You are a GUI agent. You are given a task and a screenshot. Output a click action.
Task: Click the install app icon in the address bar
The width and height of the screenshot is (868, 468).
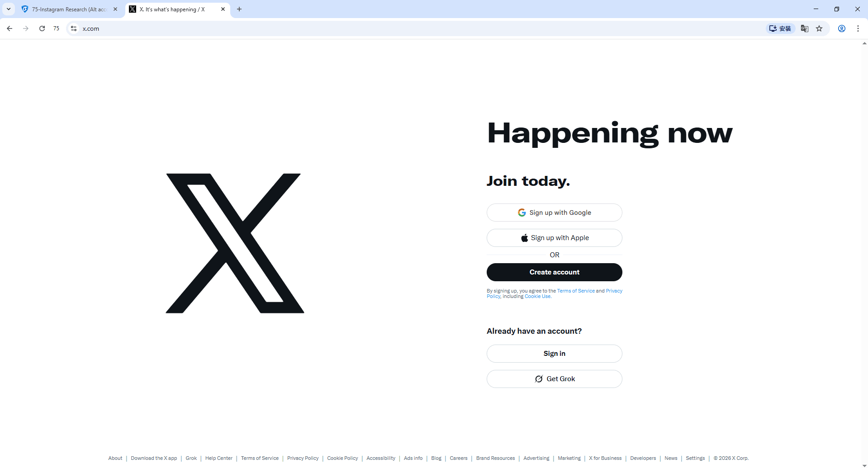pyautogui.click(x=780, y=28)
